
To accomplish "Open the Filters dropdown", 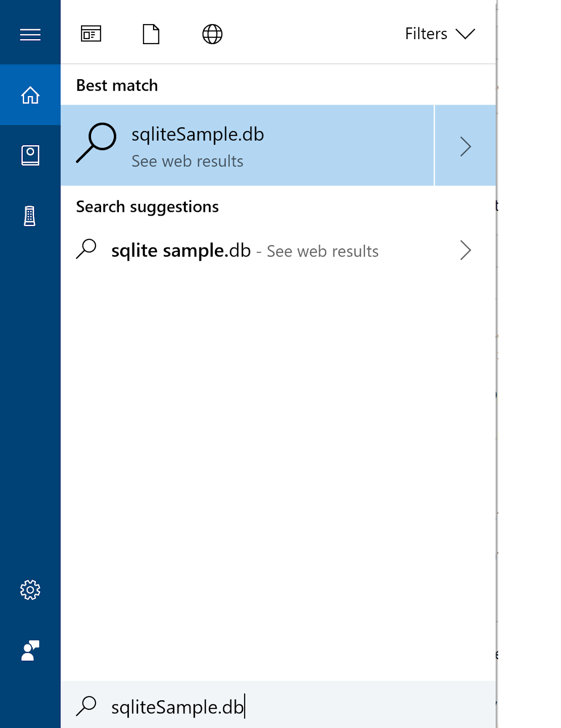I will tap(465, 34).
